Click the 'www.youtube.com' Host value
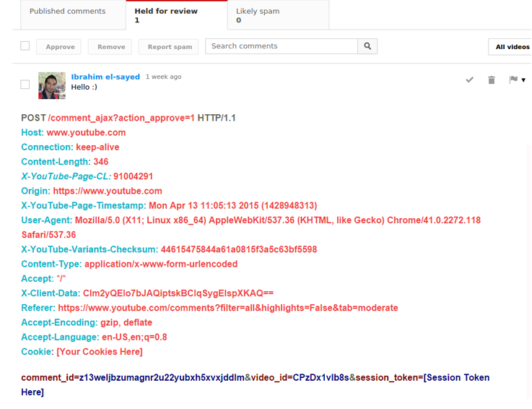532x409 pixels. pyautogui.click(x=86, y=132)
